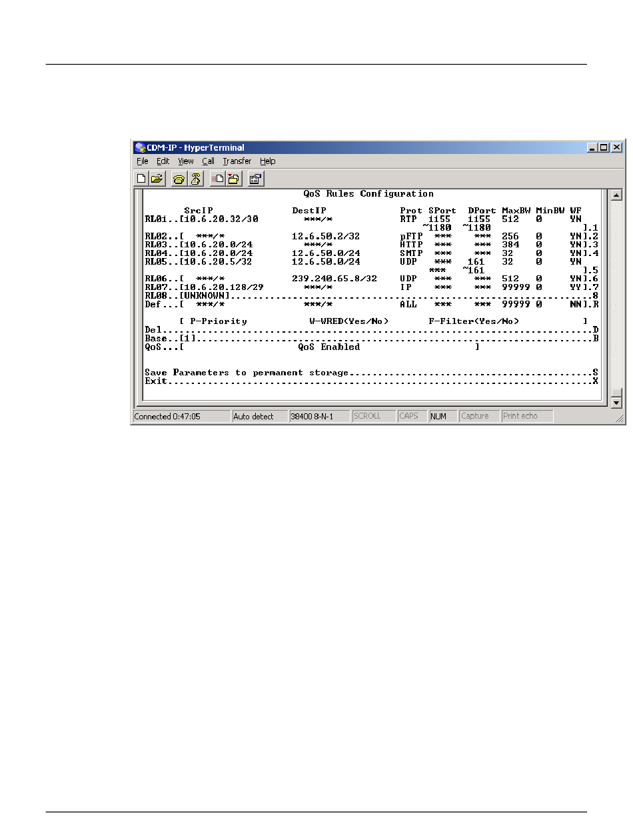
Task: Click the scrollbar down arrow
Action: [x=616, y=403]
